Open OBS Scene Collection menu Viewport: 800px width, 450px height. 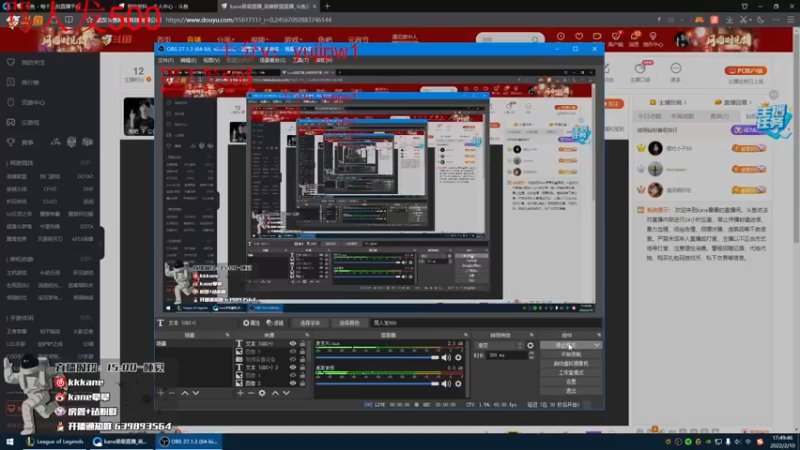[272, 60]
